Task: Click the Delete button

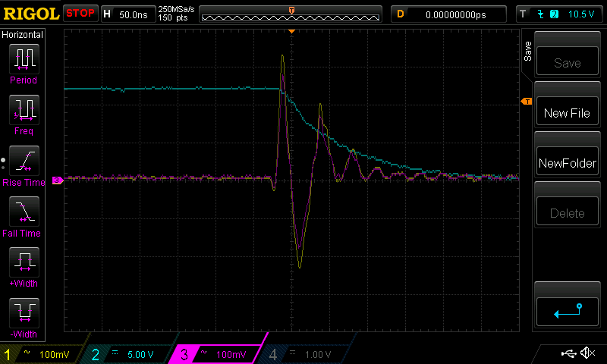Action: (567, 212)
